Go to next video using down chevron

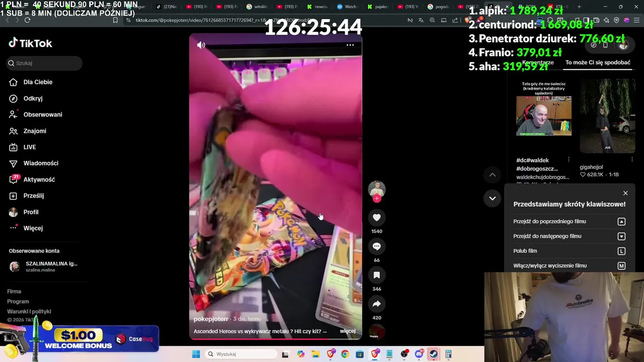click(493, 198)
